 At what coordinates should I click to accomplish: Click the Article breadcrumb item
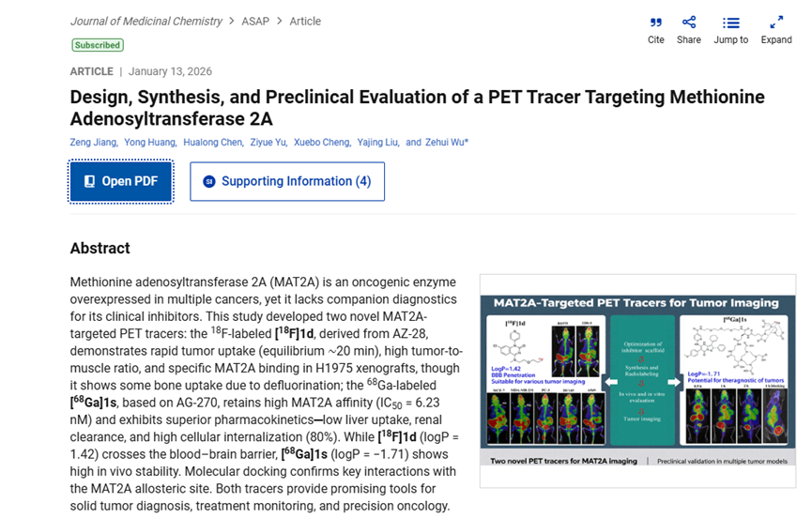pyautogui.click(x=305, y=21)
